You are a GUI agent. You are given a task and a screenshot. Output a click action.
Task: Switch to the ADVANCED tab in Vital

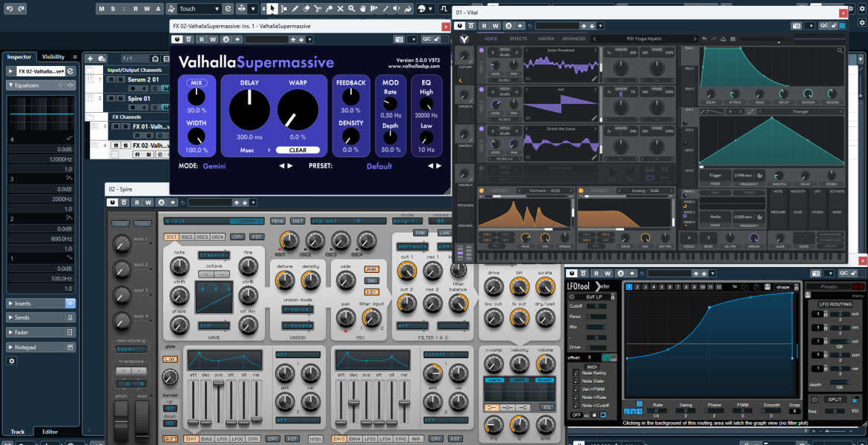click(574, 39)
